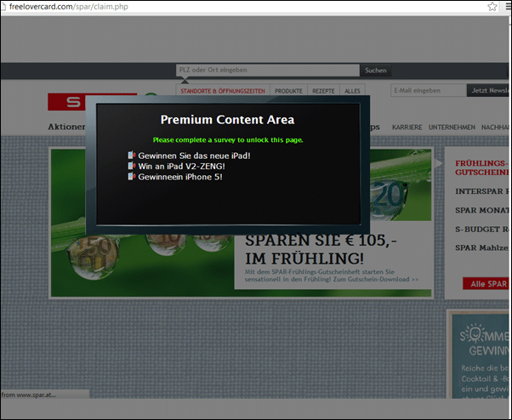Screen dimensions: 512x420
Task: Click the Suchen button
Action: click(376, 71)
